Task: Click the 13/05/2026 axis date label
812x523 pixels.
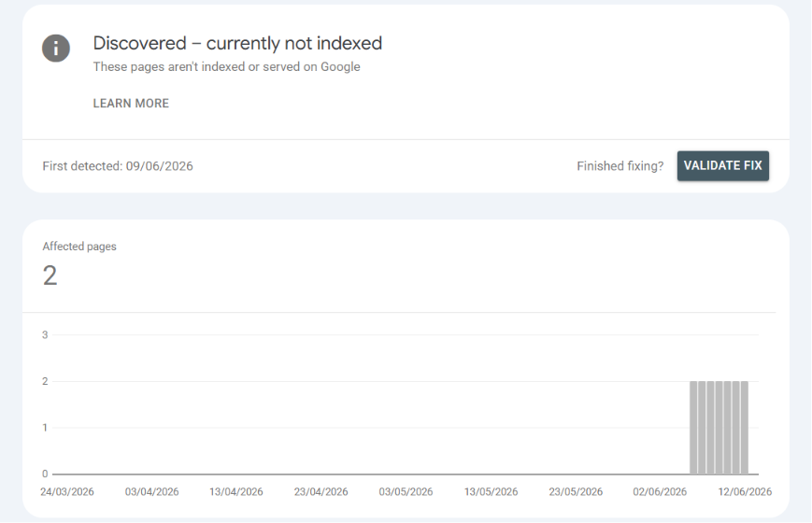Action: [x=491, y=492]
